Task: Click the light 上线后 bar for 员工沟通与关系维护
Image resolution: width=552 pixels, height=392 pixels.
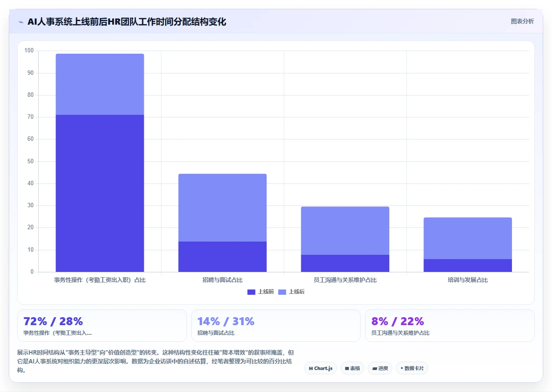Action: 345,231
